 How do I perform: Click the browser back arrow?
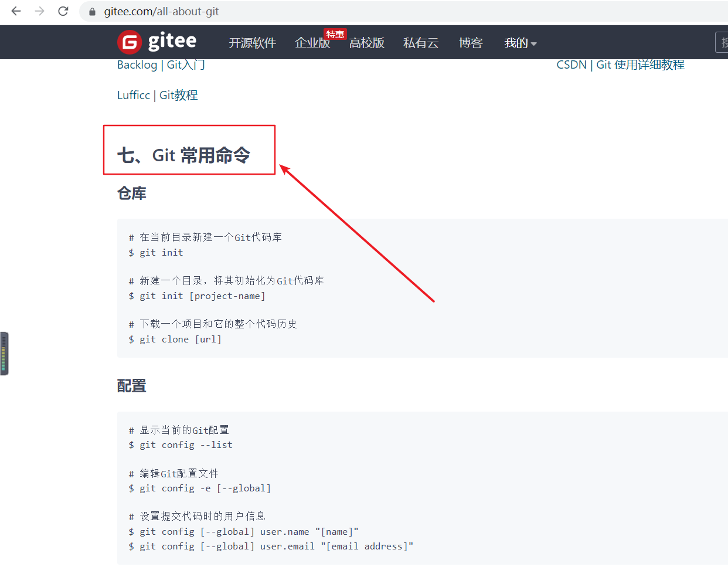(16, 11)
